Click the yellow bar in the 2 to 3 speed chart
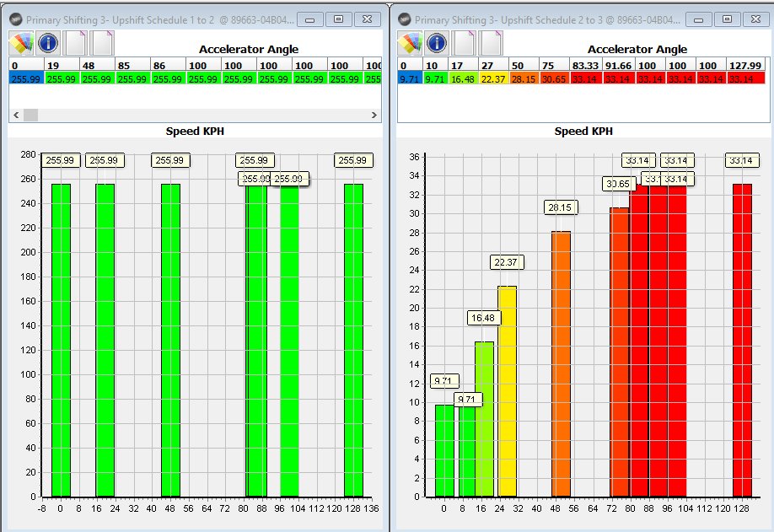The image size is (774, 532). coord(507,391)
